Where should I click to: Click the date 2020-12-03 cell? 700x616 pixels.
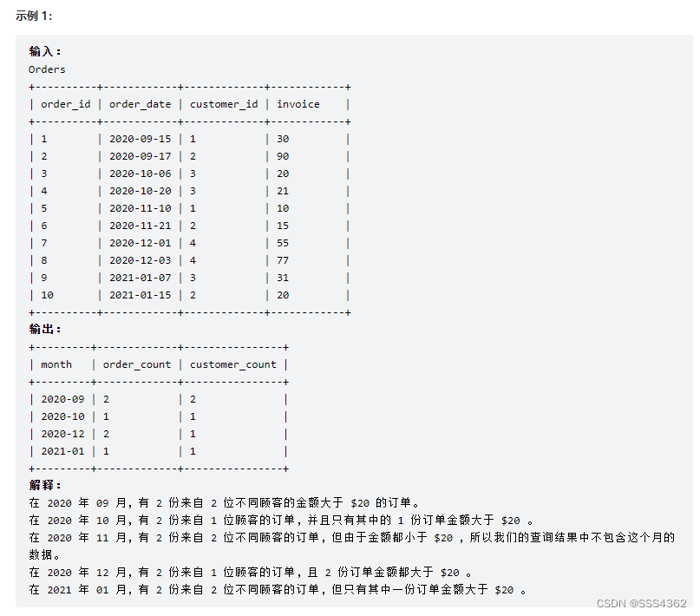click(141, 260)
